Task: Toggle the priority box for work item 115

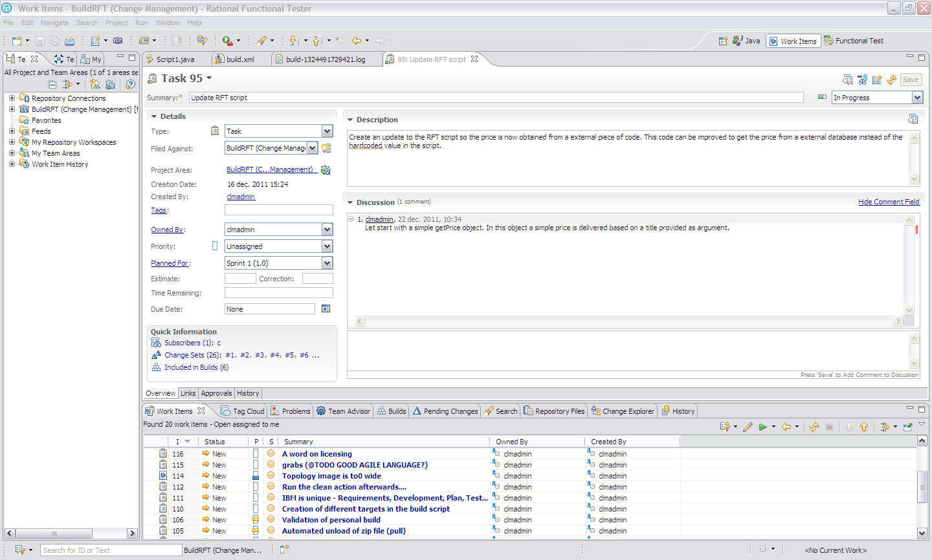Action: coord(256,464)
